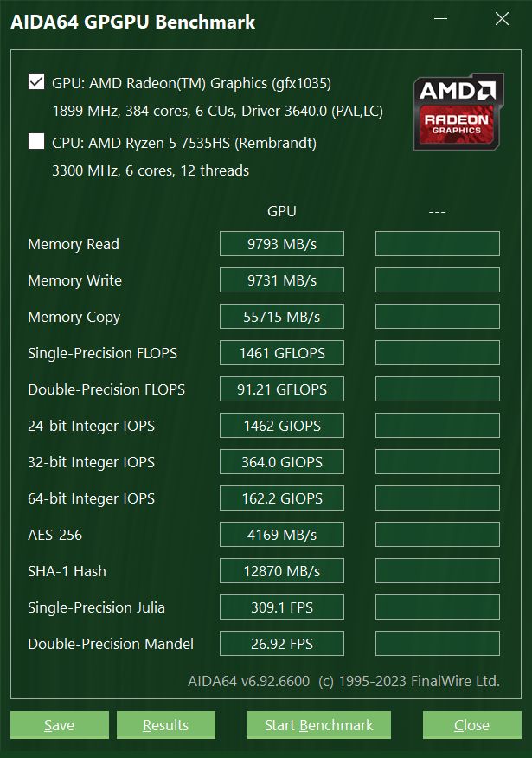The image size is (532, 758).
Task: Click the GPU column header
Action: point(282,211)
